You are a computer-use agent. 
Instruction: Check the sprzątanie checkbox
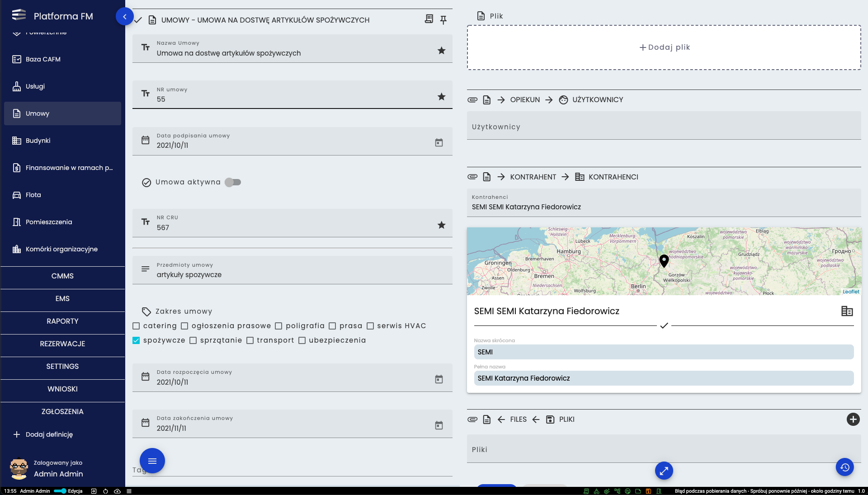click(193, 340)
